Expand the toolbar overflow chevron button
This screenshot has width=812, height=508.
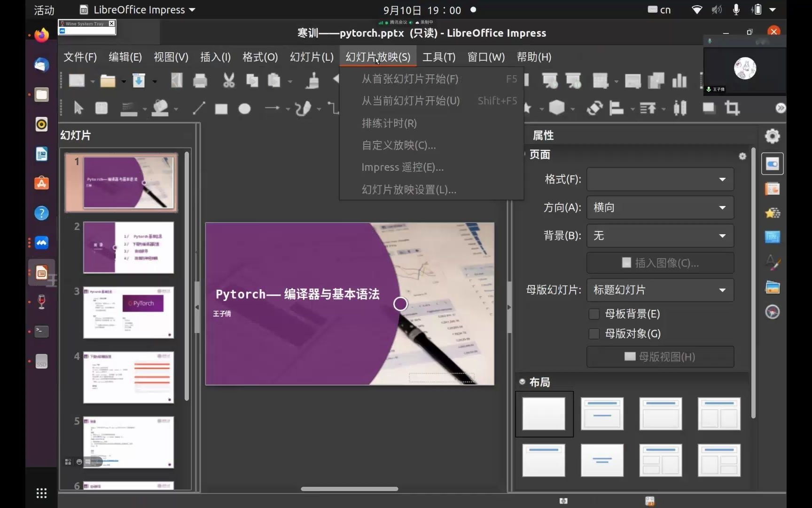coord(781,108)
